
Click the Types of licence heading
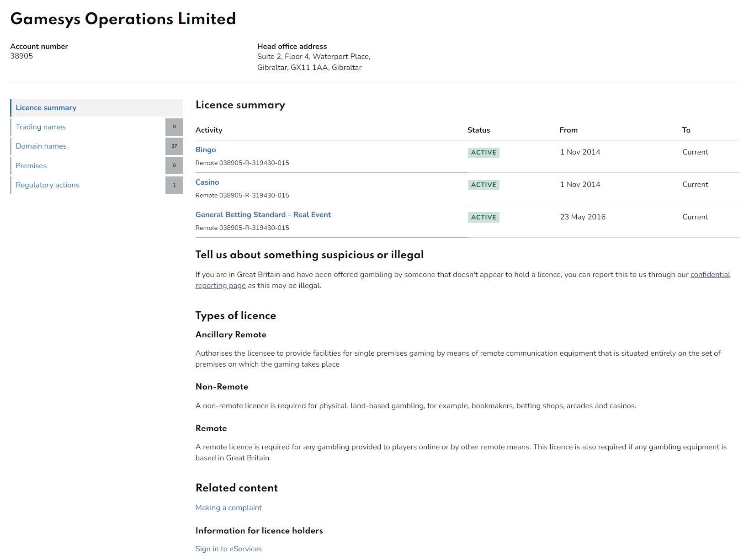(x=236, y=316)
